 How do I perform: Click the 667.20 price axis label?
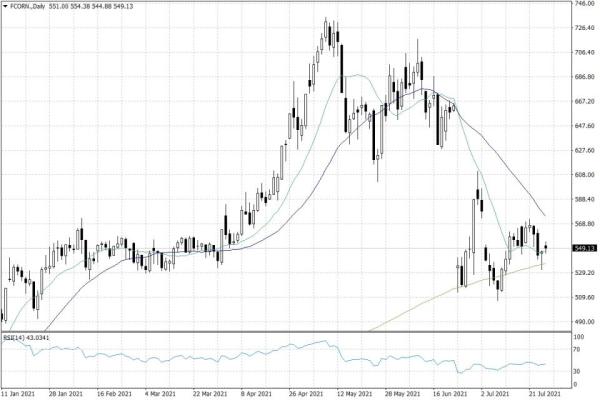584,102
